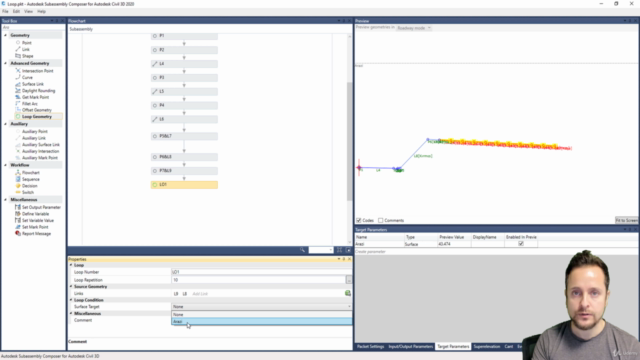The image size is (640, 360).
Task: Switch to the Input/Output Parameters tab
Action: tap(411, 347)
